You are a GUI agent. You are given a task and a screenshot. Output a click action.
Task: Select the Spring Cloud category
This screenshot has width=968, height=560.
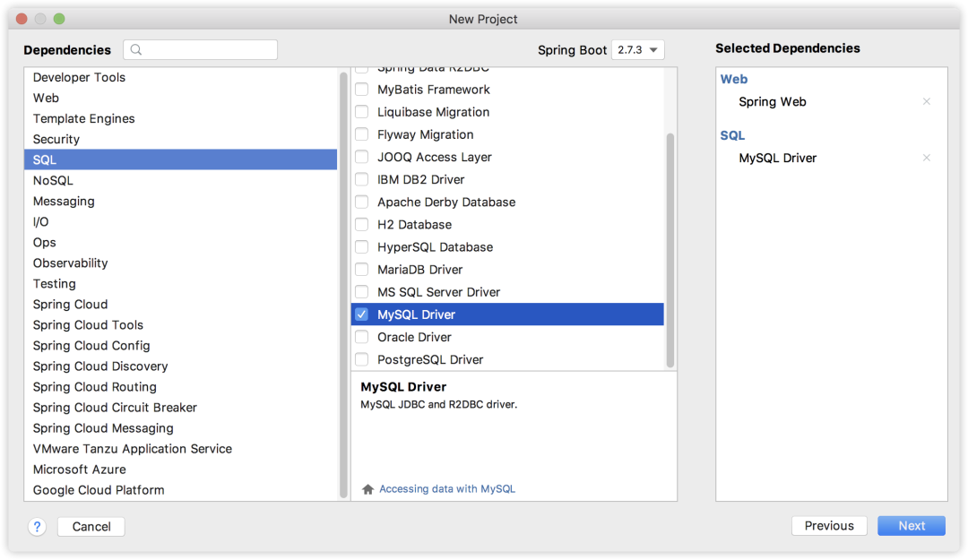pos(70,304)
